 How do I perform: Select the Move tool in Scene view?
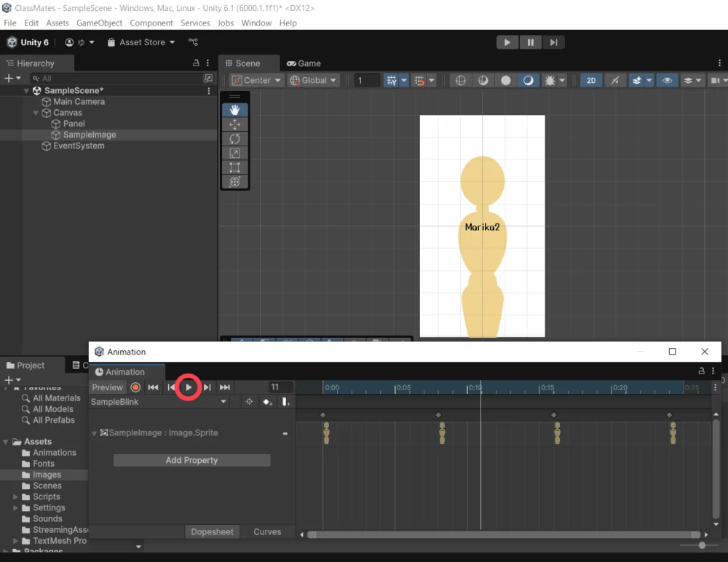(234, 124)
